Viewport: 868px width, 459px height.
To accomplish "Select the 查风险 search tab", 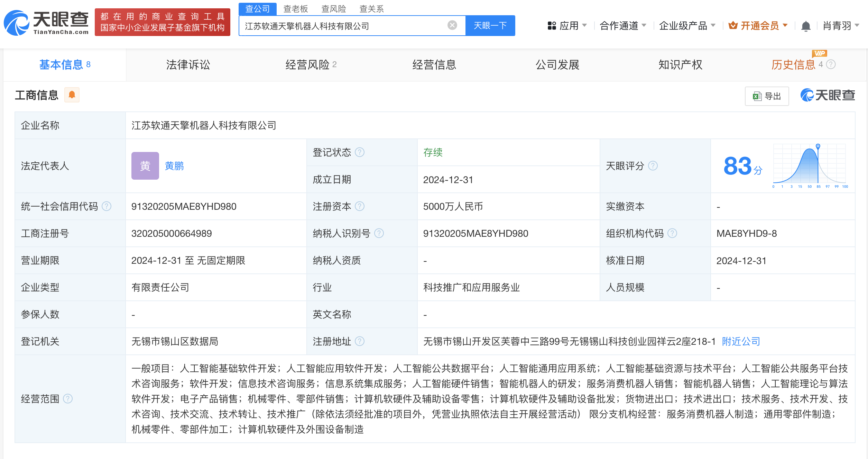I will coord(333,9).
